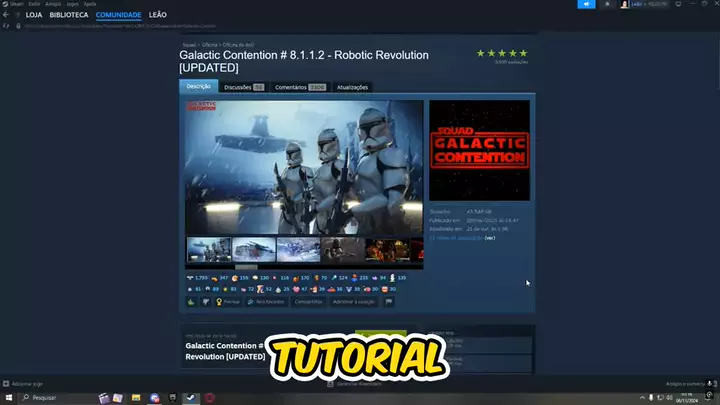Click the thumbs down rate button
The height and width of the screenshot is (405, 720).
pos(206,301)
